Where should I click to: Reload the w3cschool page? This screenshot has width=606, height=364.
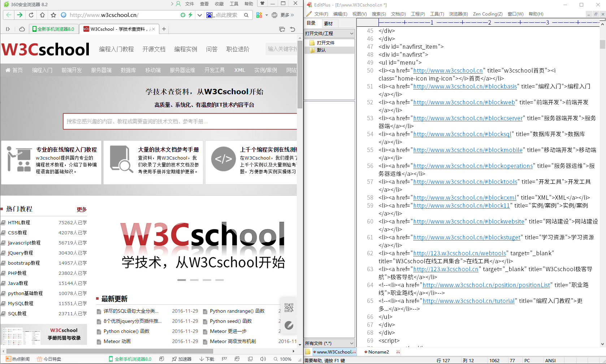[x=31, y=15]
